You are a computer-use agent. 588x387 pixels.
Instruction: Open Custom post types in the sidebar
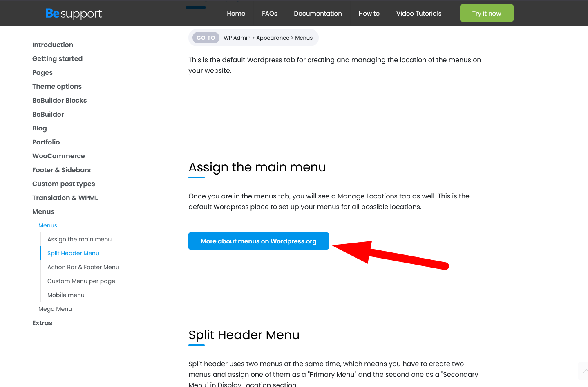(63, 184)
